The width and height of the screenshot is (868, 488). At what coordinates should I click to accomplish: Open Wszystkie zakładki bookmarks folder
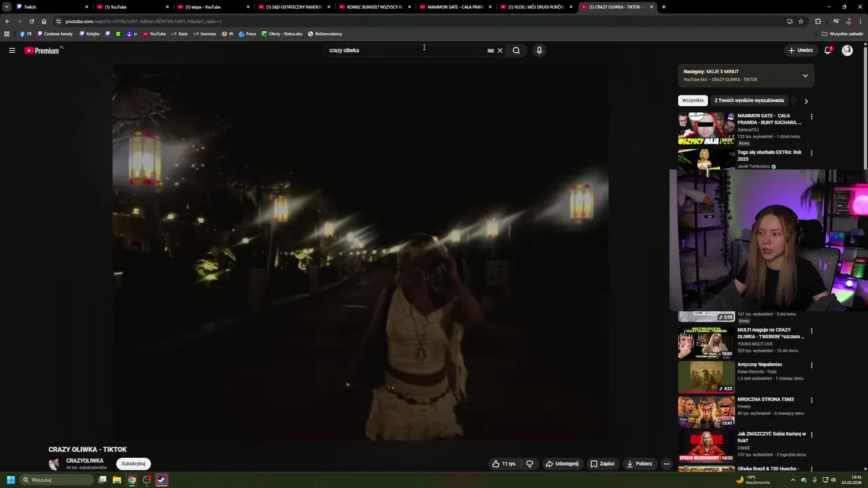[x=842, y=34]
